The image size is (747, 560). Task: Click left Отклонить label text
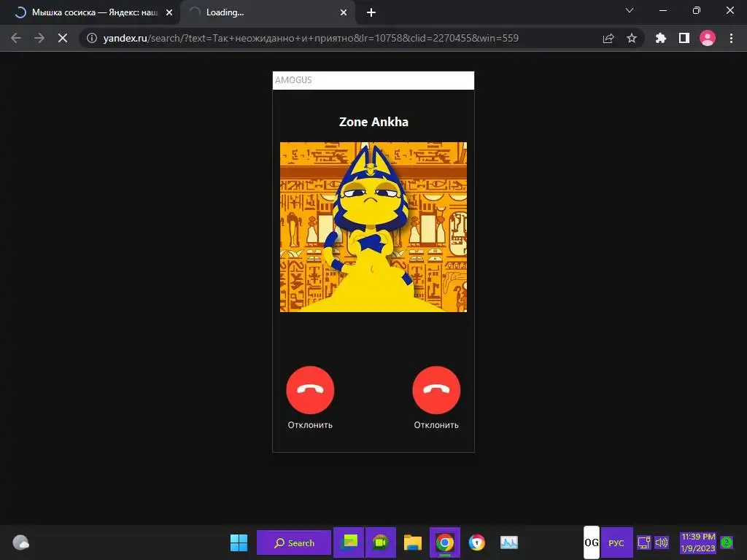pyautogui.click(x=310, y=425)
